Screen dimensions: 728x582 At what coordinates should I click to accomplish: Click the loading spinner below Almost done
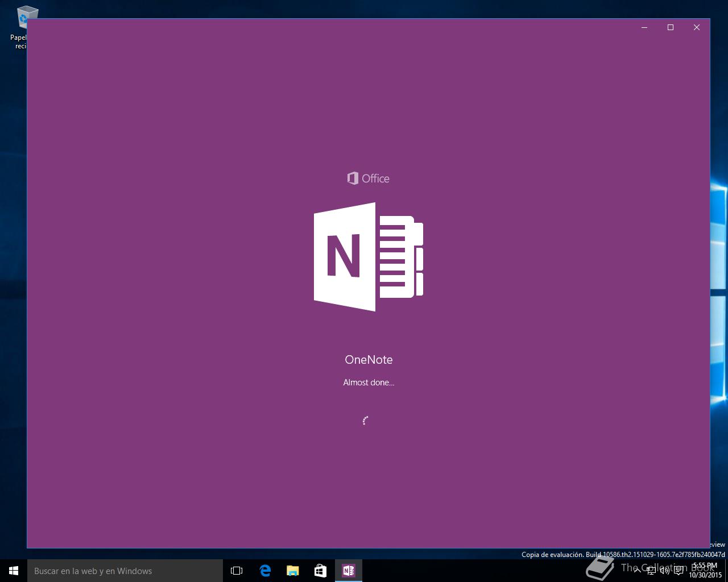pos(366,421)
